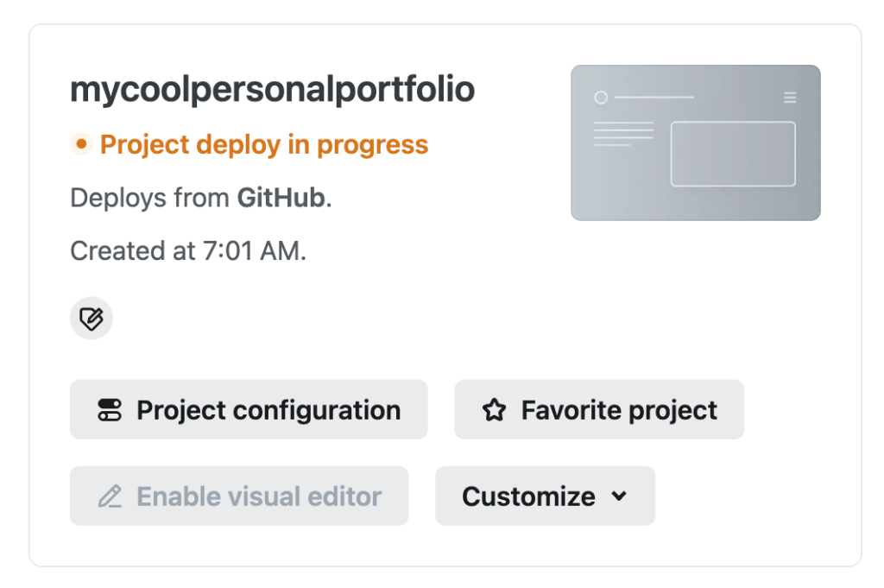Click the circle logo icon in the preview thumbnail
The height and width of the screenshot is (588, 884).
pos(601,98)
